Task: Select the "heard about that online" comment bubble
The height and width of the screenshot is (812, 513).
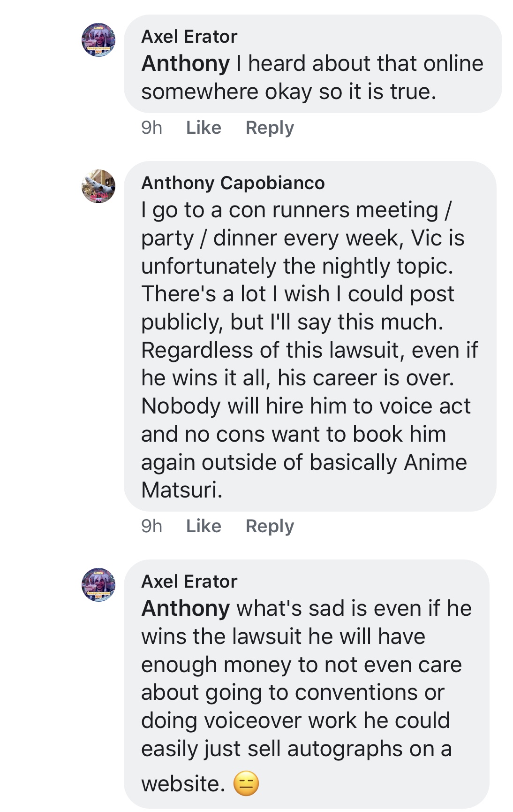Action: point(313,64)
